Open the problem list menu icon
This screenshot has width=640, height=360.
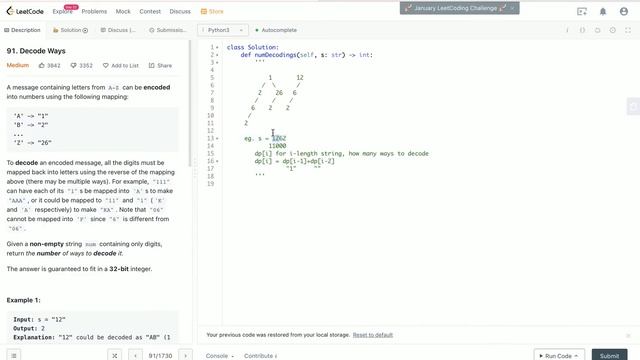pyautogui.click(x=13, y=356)
